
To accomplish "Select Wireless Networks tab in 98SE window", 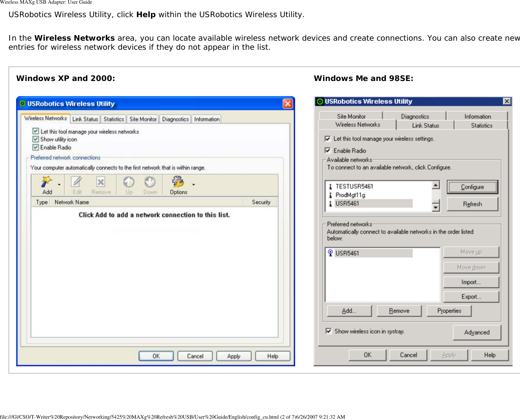I will 358,124.
